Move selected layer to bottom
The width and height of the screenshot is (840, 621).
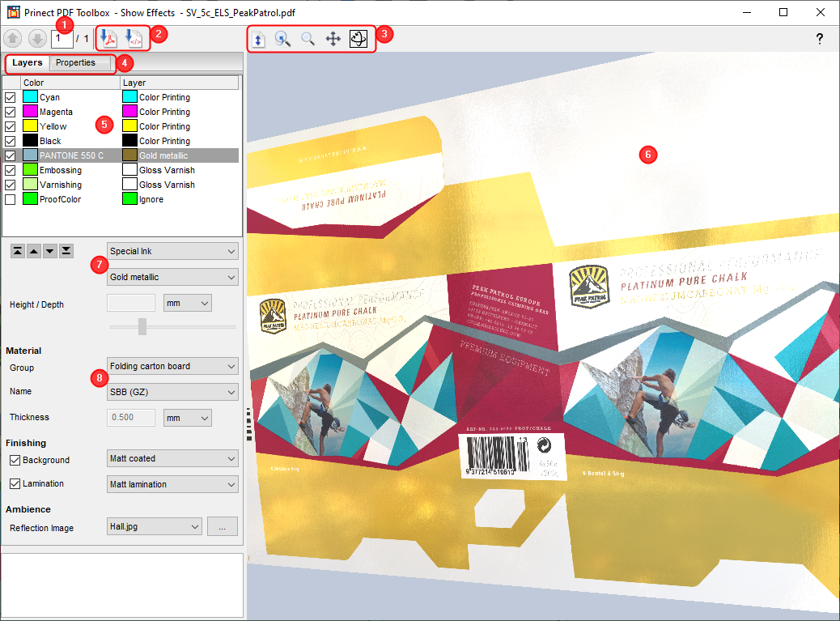click(66, 250)
